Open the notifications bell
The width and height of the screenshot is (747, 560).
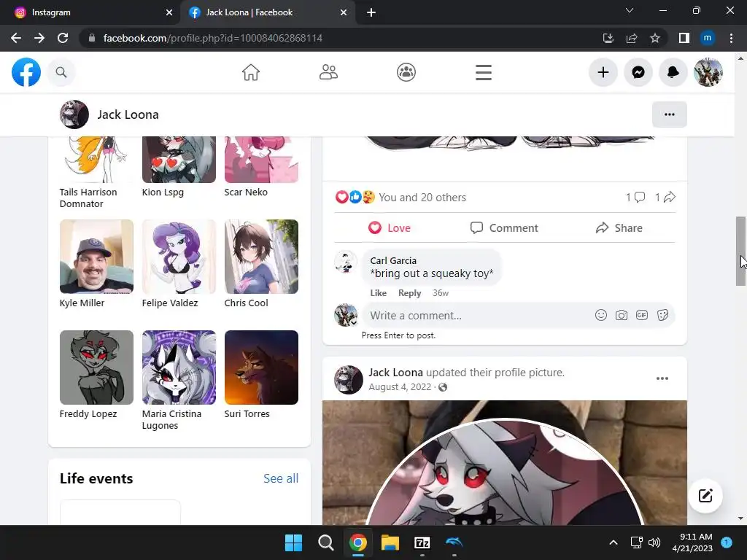(673, 72)
